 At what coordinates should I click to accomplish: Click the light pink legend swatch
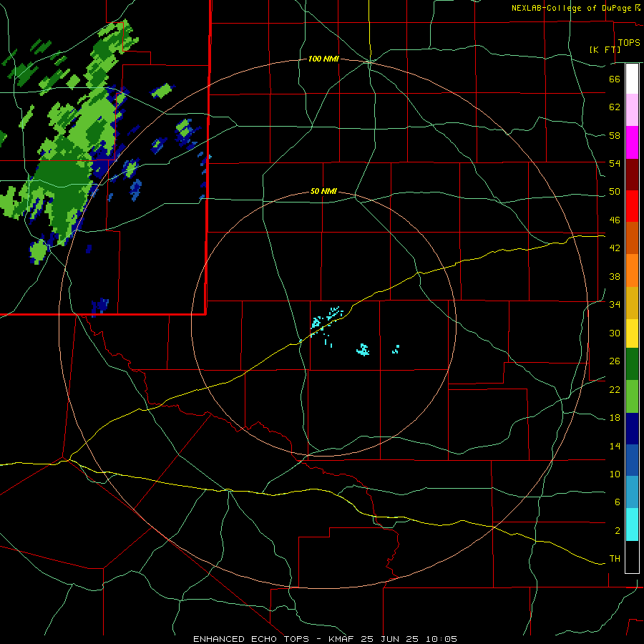(x=632, y=110)
